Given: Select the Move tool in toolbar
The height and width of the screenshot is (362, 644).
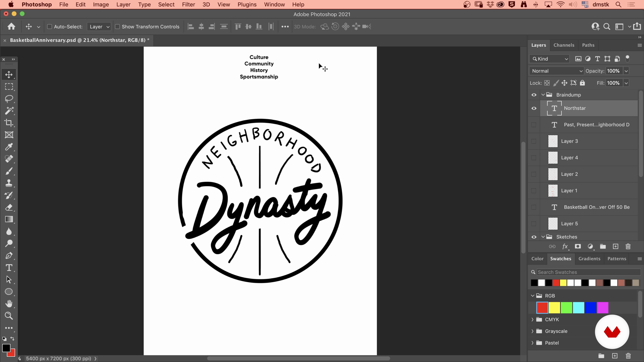Looking at the screenshot, I should tap(9, 74).
